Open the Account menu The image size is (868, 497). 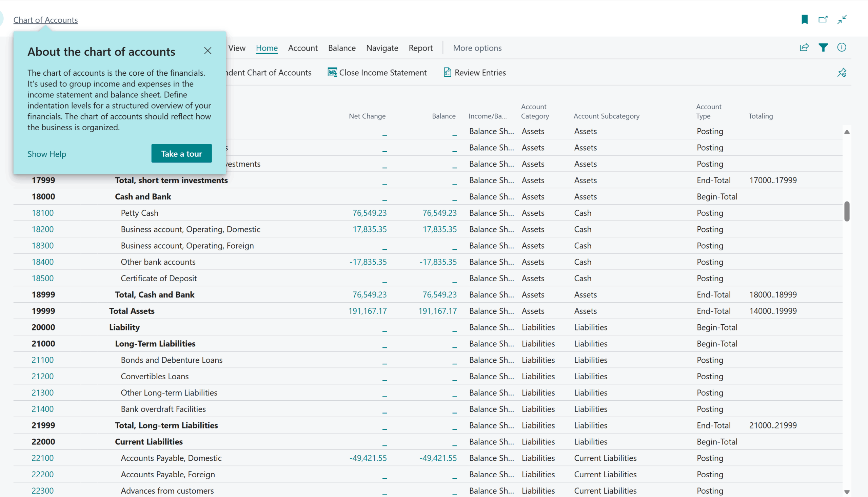point(303,48)
